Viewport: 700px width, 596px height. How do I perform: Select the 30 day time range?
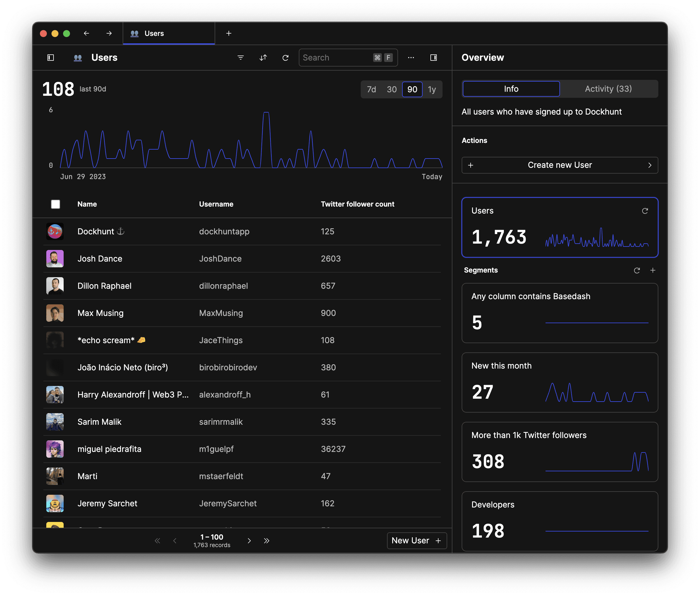pos(392,89)
